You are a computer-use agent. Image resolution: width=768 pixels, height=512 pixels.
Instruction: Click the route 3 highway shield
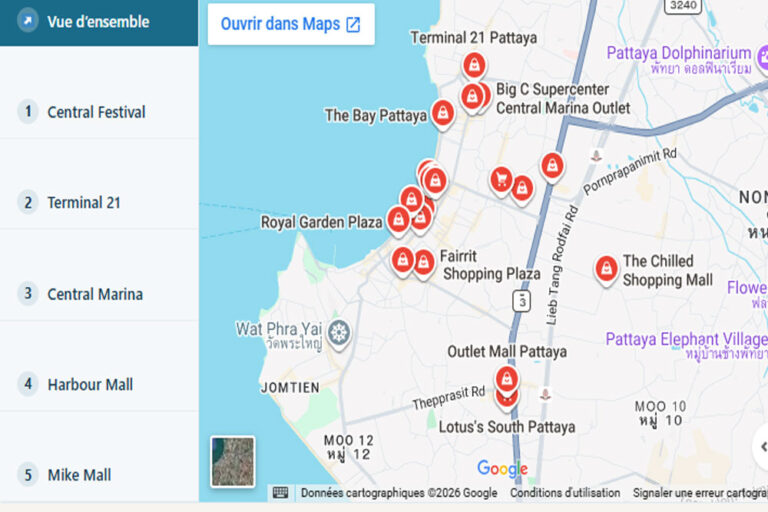[x=522, y=301]
